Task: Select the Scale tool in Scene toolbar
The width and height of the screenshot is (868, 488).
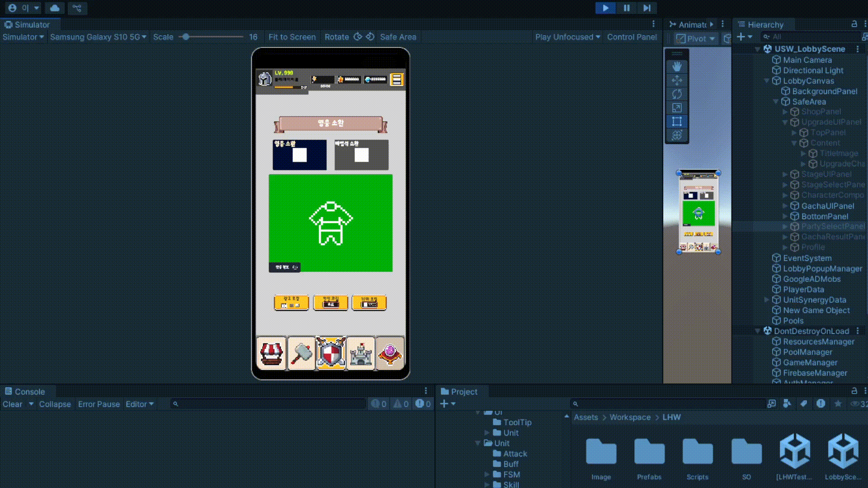Action: click(x=677, y=108)
